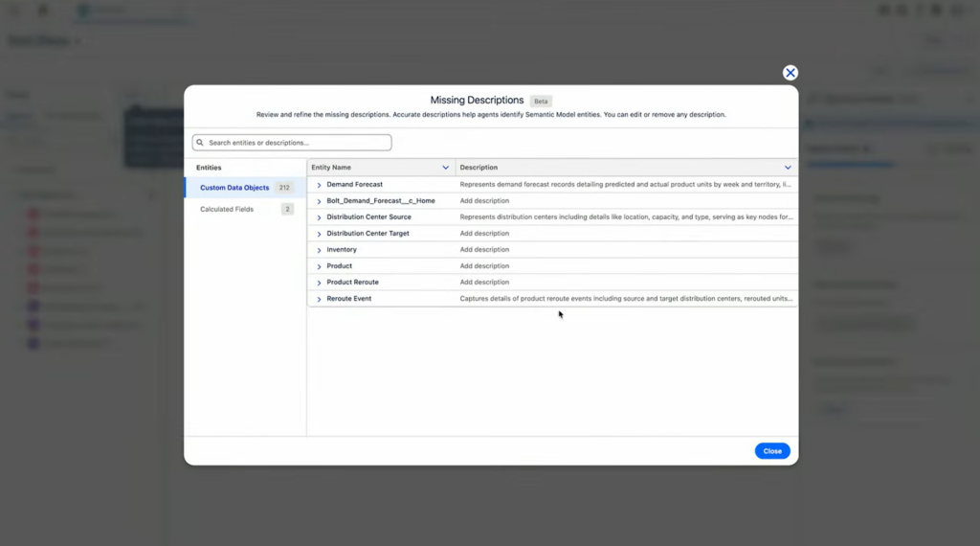This screenshot has width=980, height=546.
Task: Close the dialog using the X icon
Action: pos(790,73)
